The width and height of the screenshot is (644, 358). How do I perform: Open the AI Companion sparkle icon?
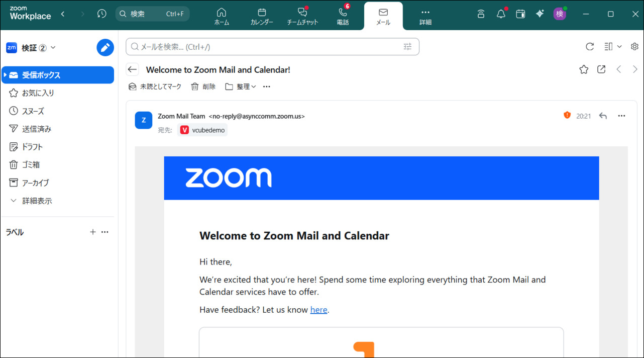540,14
